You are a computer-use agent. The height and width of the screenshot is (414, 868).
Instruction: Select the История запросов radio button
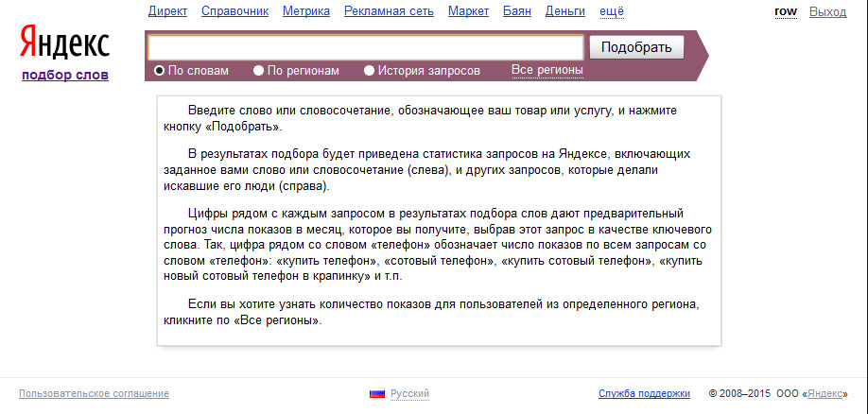(370, 70)
